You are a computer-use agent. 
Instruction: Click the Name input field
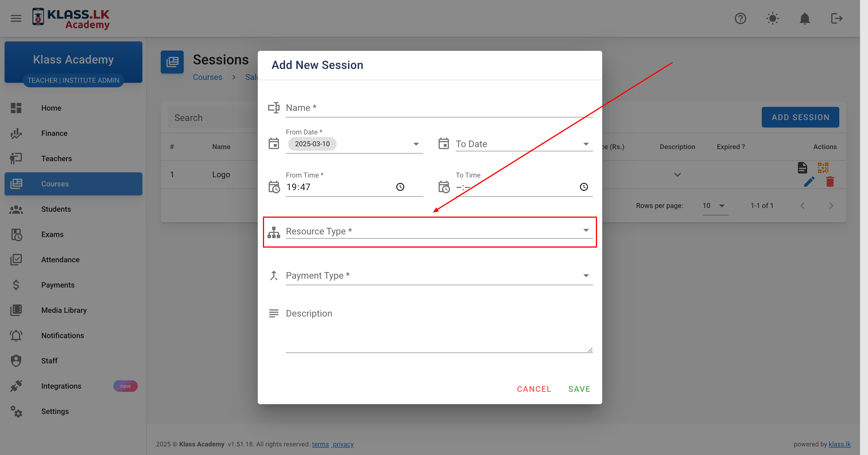tap(439, 108)
